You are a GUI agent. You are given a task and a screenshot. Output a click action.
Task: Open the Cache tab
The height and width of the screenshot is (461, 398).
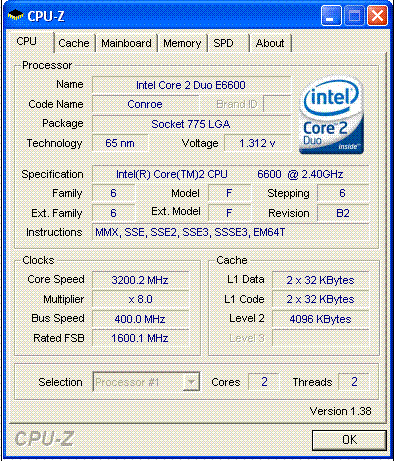(x=74, y=43)
